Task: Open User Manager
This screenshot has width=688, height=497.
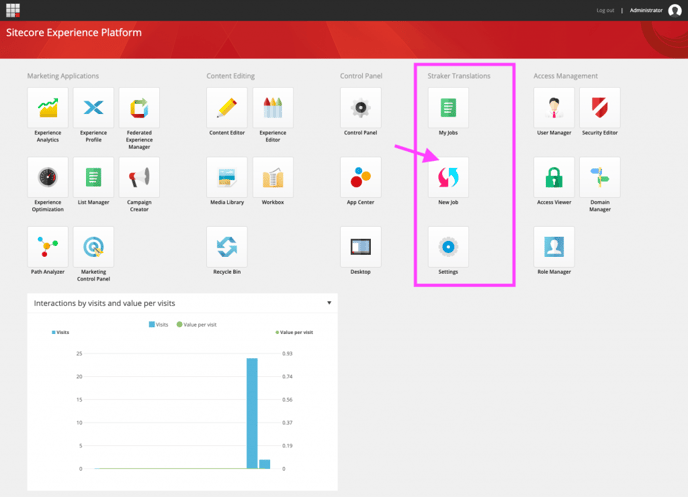Action: (554, 107)
